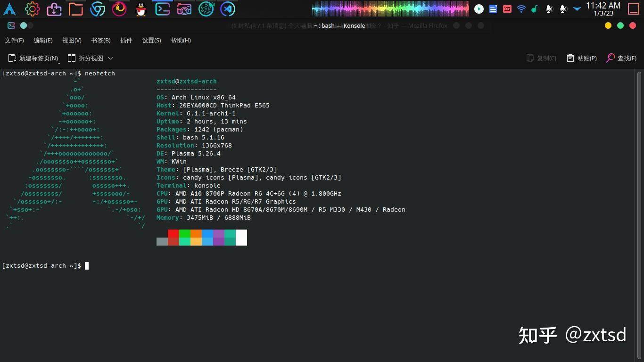Click the 'Shell: bash 5.1.16' line

pyautogui.click(x=190, y=138)
